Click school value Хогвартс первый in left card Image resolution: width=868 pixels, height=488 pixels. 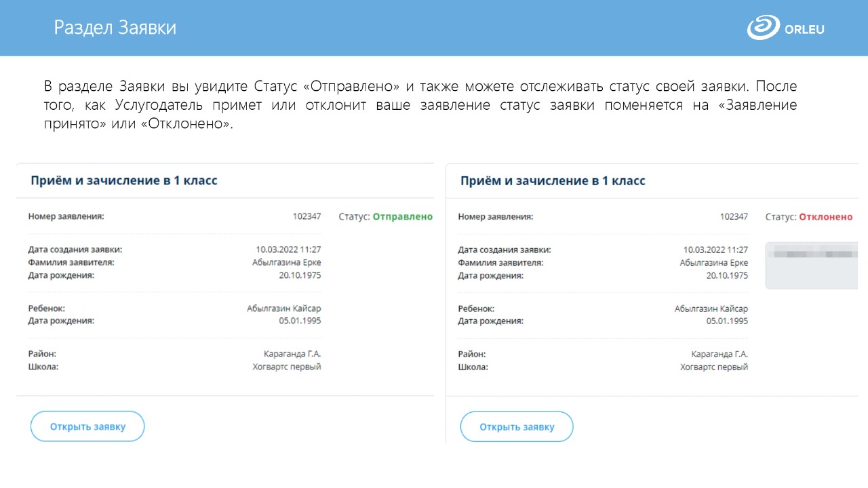point(287,367)
